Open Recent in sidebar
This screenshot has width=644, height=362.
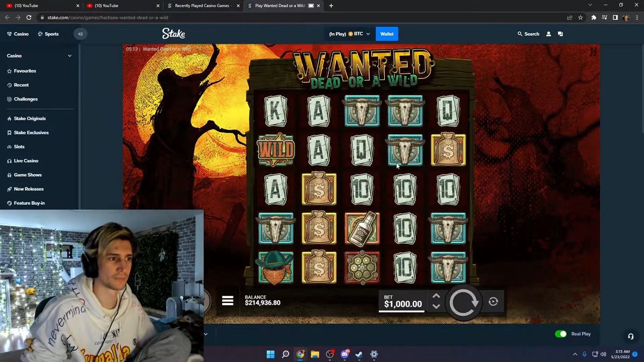point(18,85)
